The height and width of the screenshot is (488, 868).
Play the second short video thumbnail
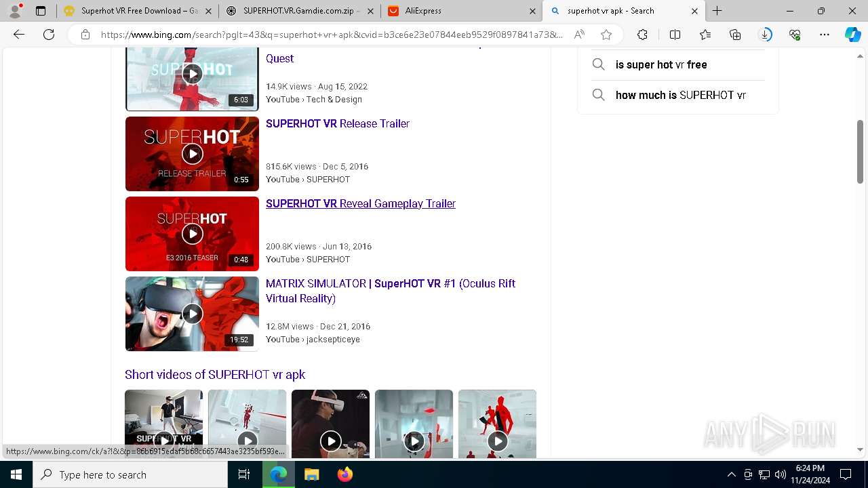point(247,424)
